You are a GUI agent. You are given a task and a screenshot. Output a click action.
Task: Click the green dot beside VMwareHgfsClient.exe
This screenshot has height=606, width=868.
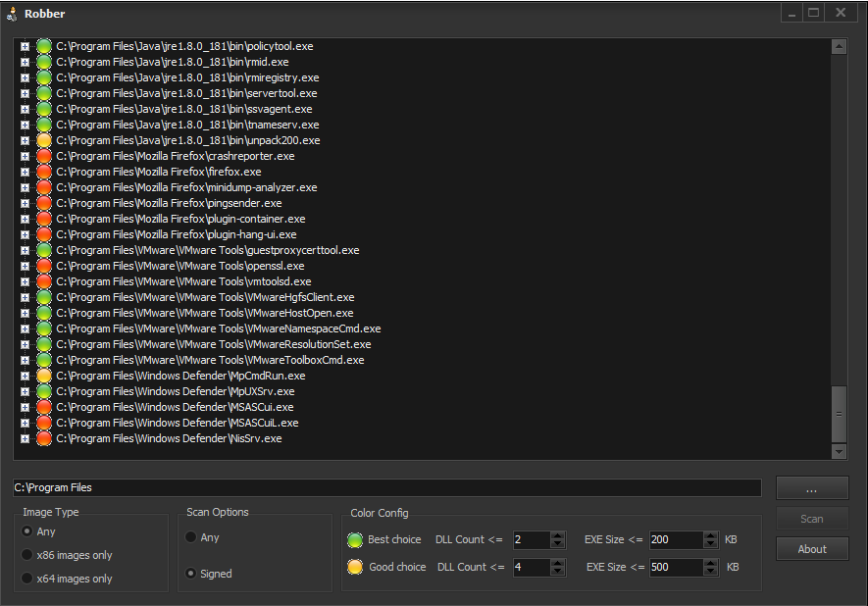(44, 297)
